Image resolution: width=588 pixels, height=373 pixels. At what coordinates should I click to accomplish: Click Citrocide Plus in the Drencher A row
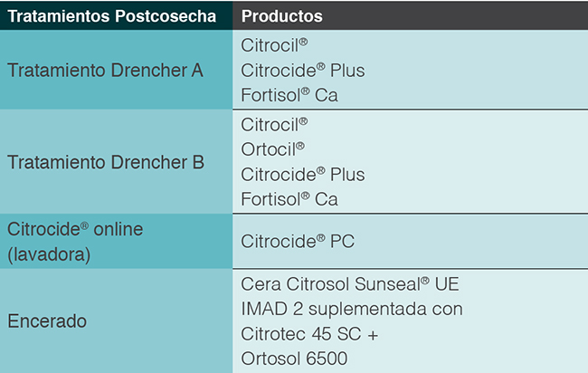click(302, 70)
